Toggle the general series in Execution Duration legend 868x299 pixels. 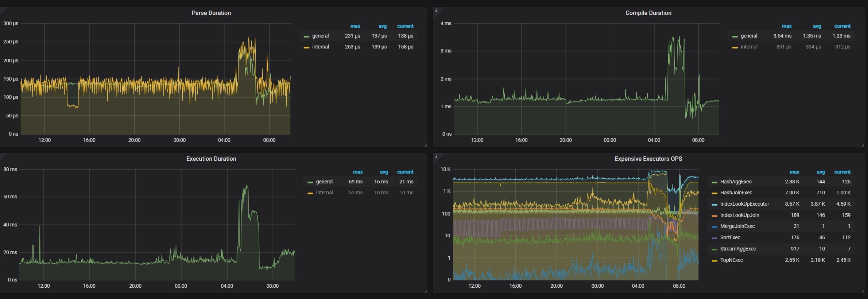click(324, 182)
